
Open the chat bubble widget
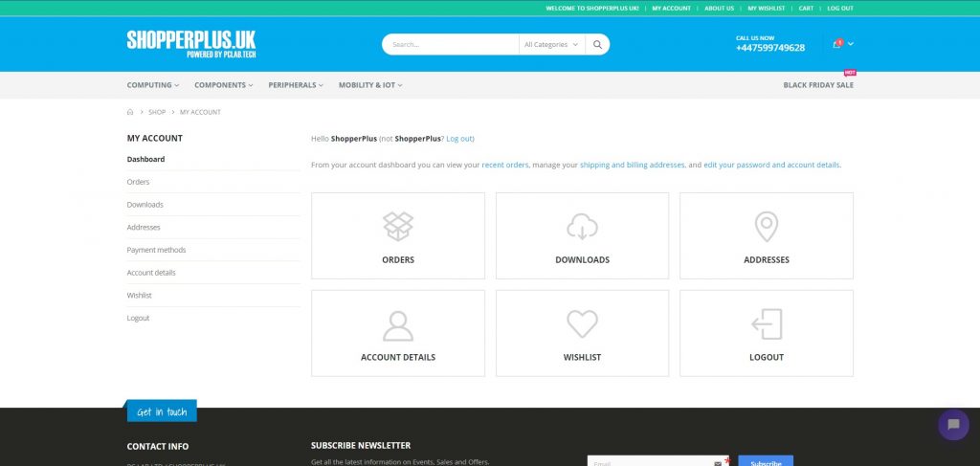[x=953, y=425]
